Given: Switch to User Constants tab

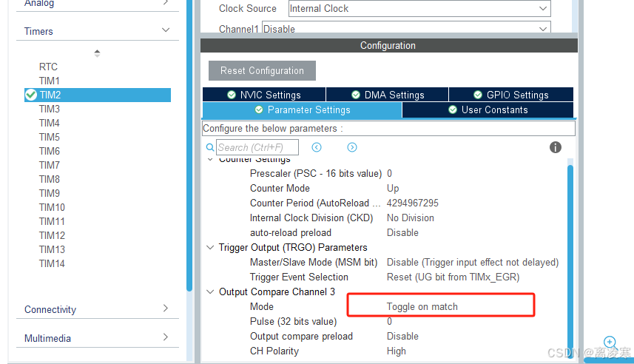Looking at the screenshot, I should click(x=488, y=110).
